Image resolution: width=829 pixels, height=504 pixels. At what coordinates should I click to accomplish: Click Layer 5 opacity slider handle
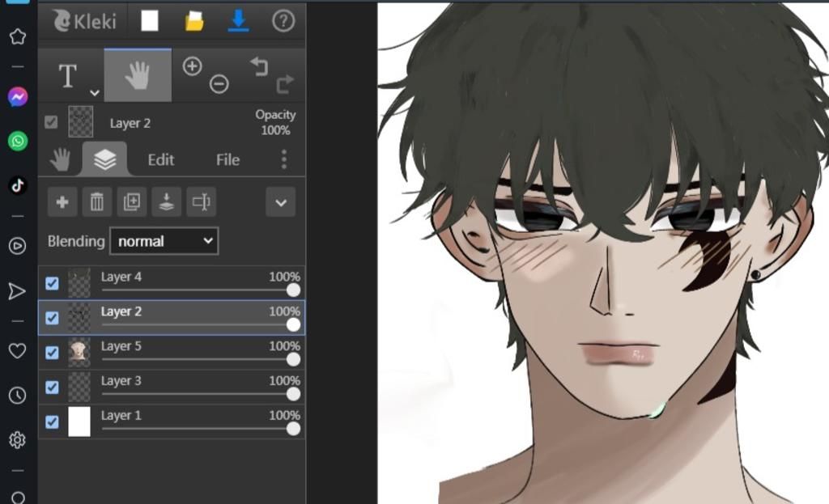tap(293, 359)
